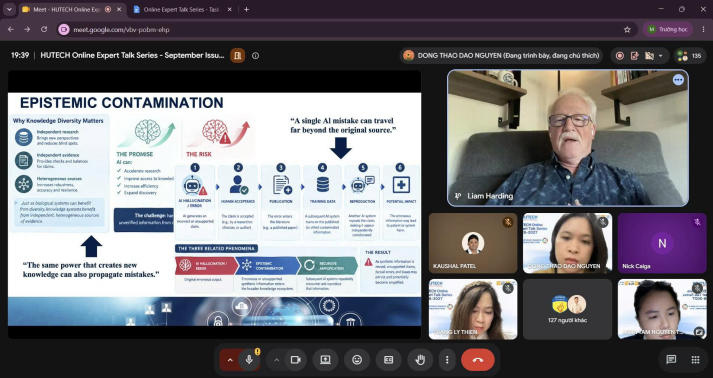The width and height of the screenshot is (713, 378).
Task: Open participants list showing 135
Action: pos(689,55)
